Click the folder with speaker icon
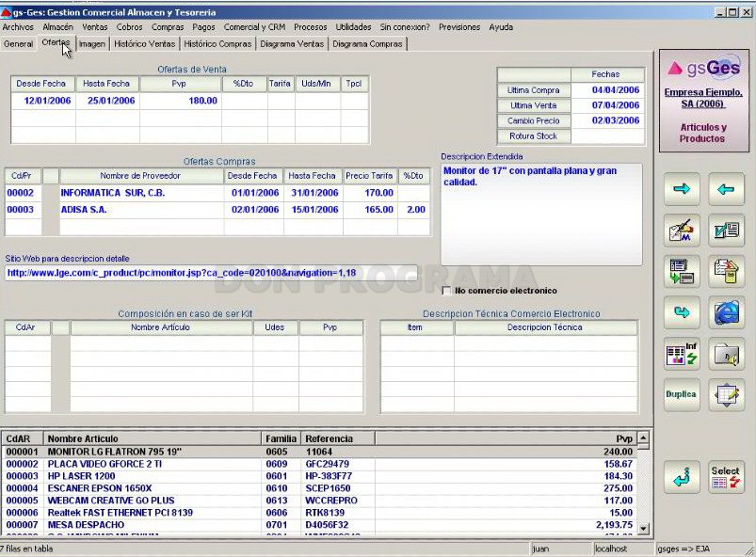This screenshot has height=557, width=756. coord(726,354)
